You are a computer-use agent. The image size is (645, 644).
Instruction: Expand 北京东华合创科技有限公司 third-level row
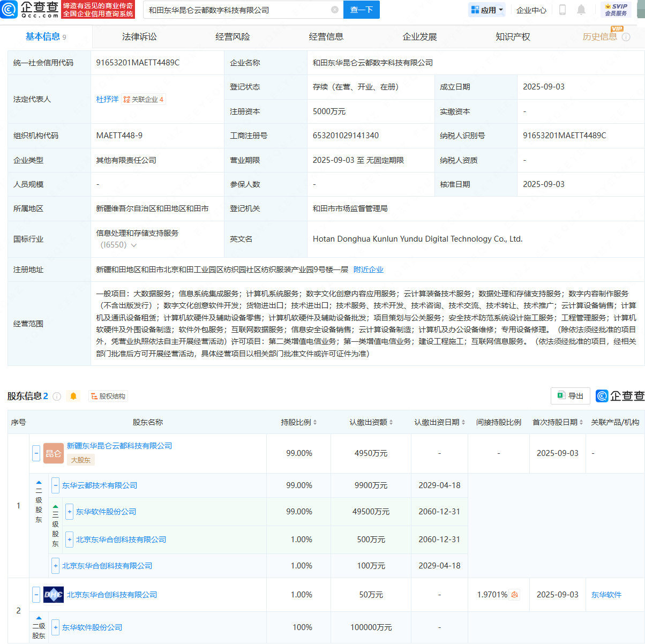(69, 540)
